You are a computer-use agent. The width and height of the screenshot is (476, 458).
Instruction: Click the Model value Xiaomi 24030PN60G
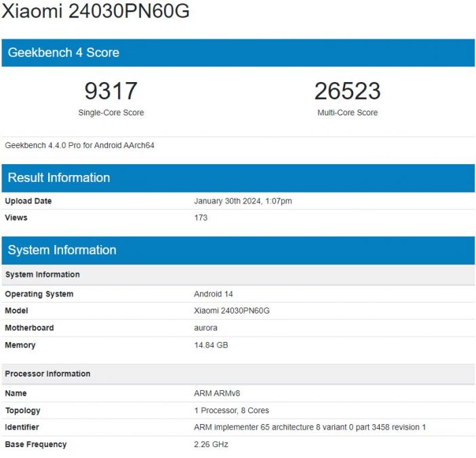(x=232, y=310)
